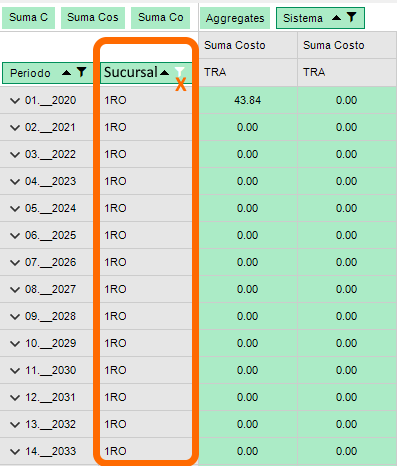
Task: Toggle the Periodo sort arrow
Action: tap(67, 72)
